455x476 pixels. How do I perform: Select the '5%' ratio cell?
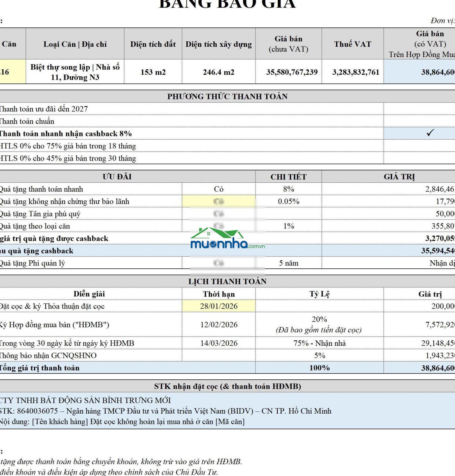pyautogui.click(x=320, y=355)
